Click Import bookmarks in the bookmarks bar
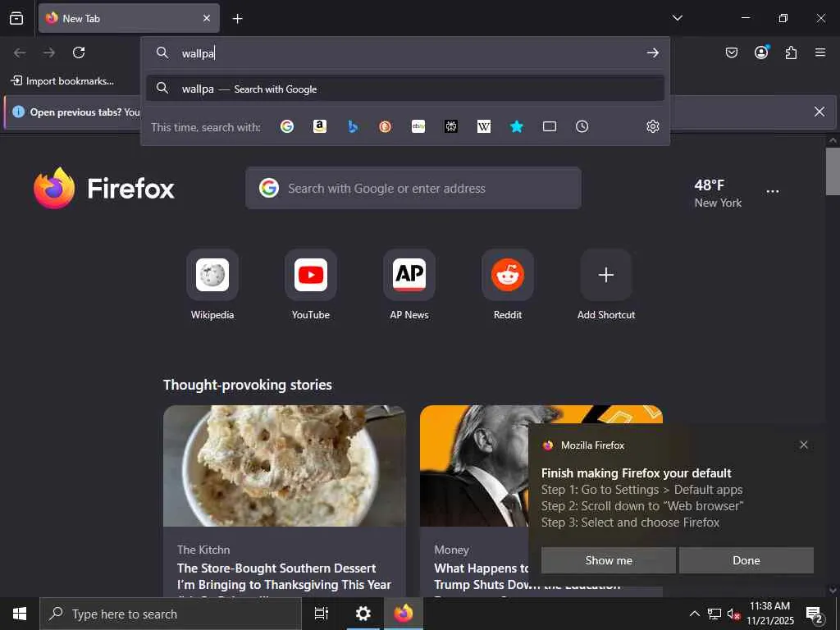 (62, 81)
